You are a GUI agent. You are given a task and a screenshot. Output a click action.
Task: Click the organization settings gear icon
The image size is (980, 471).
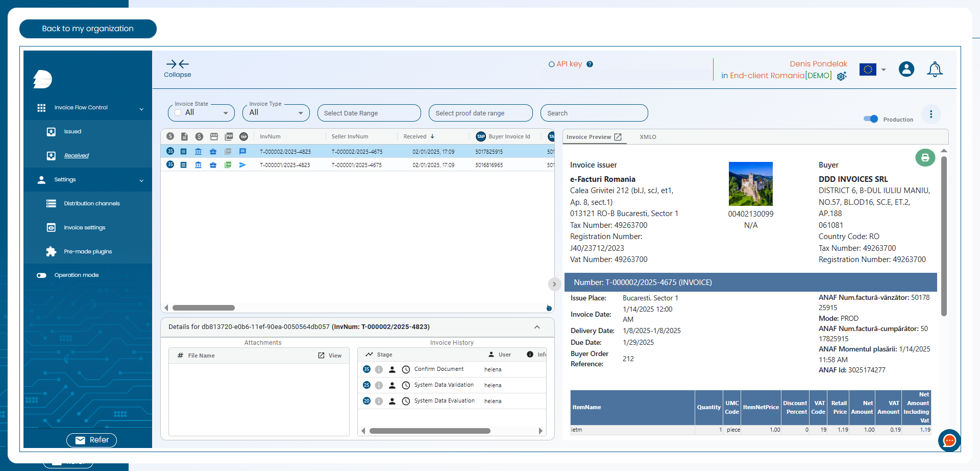point(842,76)
